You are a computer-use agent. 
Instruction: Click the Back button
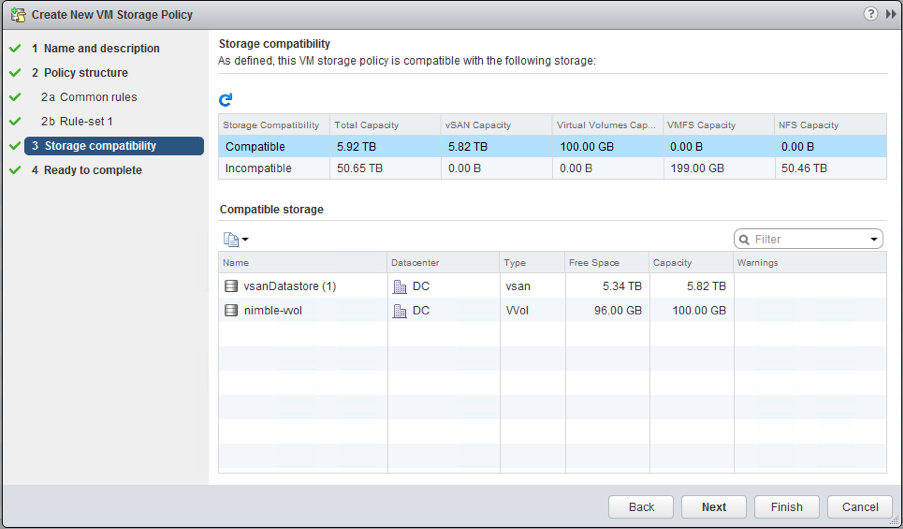pyautogui.click(x=641, y=507)
